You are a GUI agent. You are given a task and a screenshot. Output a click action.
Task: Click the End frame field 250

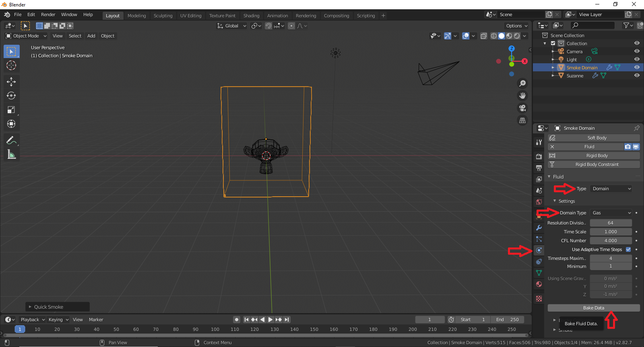click(507, 320)
